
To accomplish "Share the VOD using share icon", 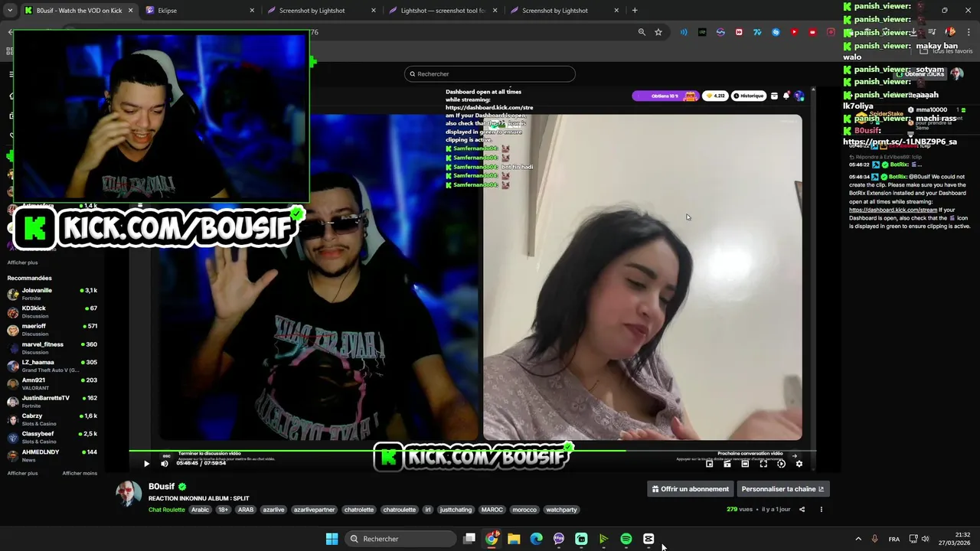I will coord(802,510).
